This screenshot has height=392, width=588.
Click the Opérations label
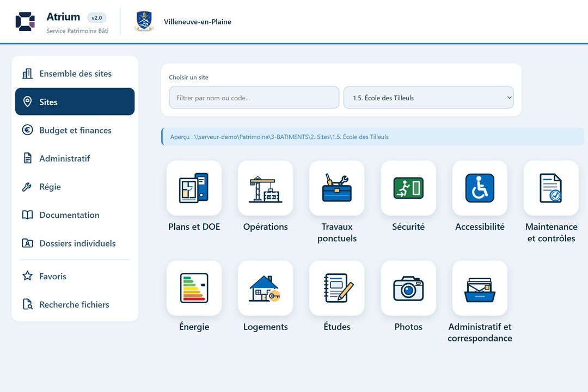[266, 226]
